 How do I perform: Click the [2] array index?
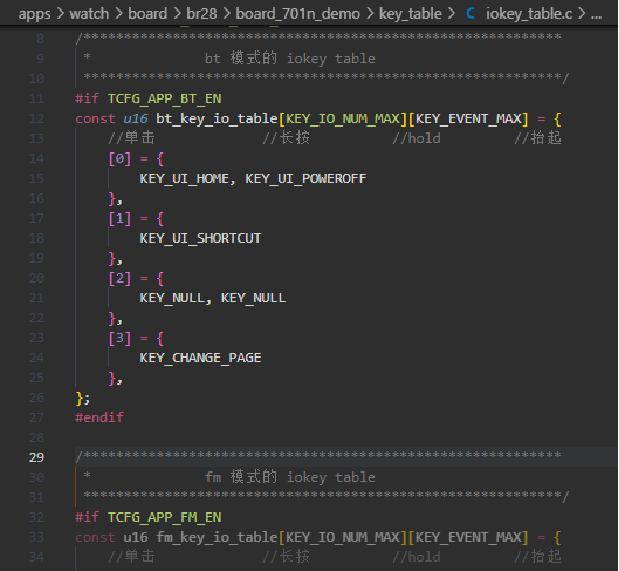(120, 278)
